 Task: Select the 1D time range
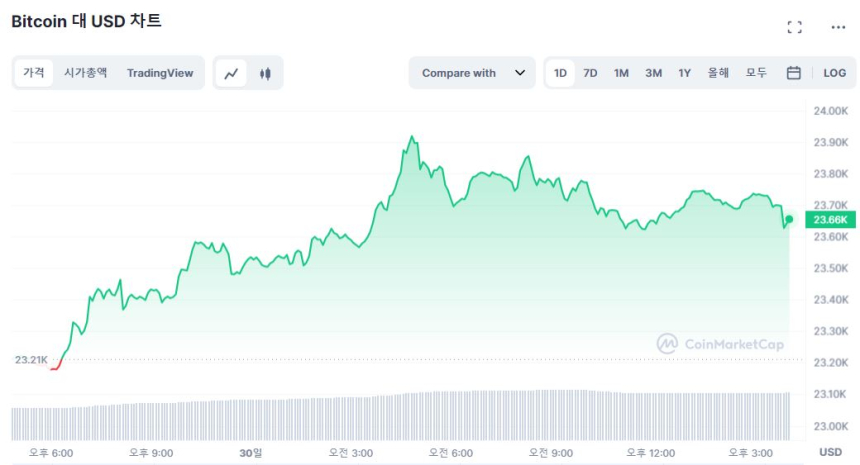click(x=560, y=73)
